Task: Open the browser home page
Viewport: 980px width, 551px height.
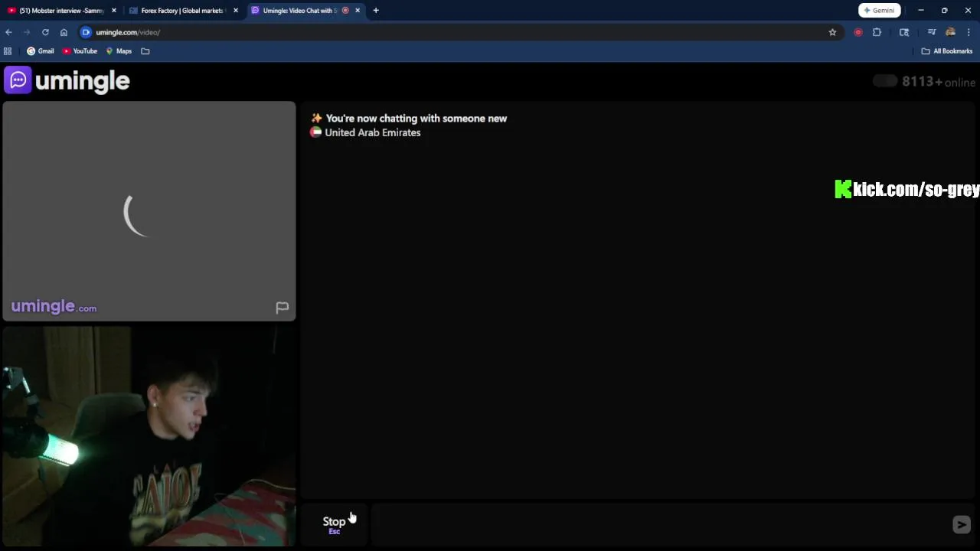Action: [x=64, y=32]
